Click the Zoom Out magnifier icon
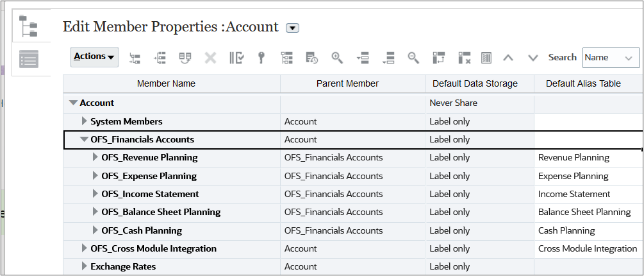Viewport: 644px width, 276px height. point(413,58)
